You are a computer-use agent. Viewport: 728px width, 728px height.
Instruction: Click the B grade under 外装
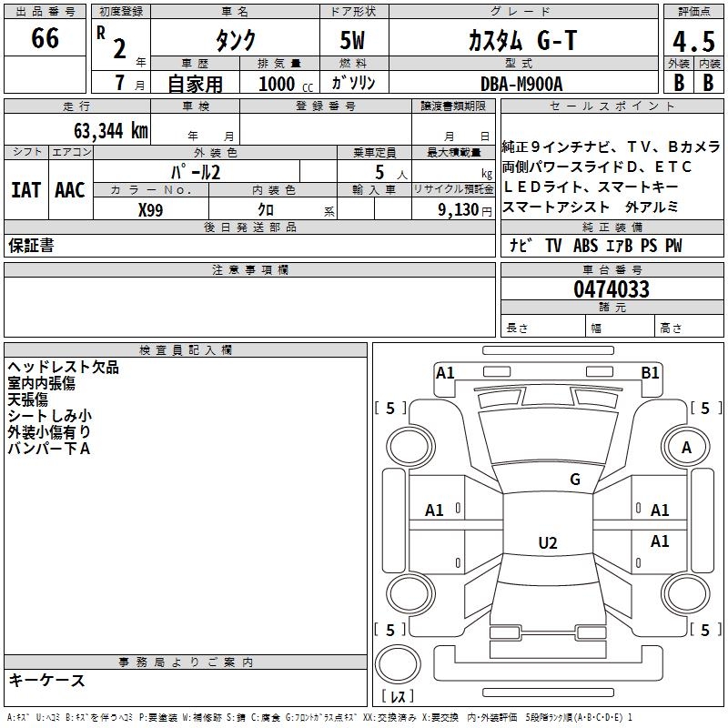click(679, 83)
